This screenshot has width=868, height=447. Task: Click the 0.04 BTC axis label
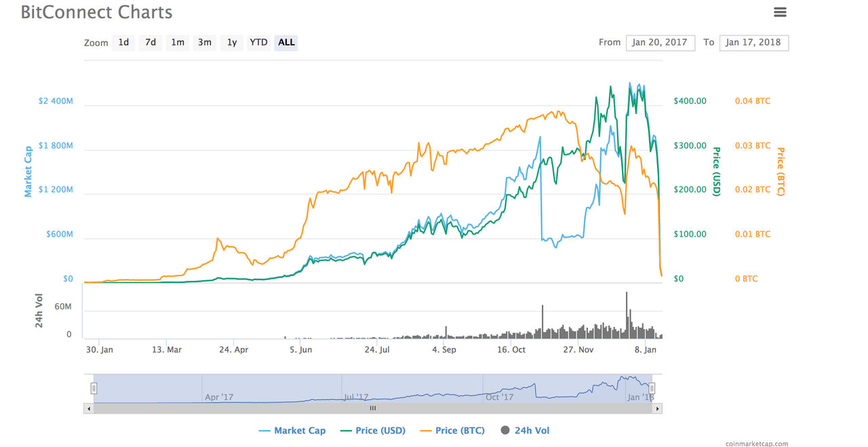click(x=753, y=101)
